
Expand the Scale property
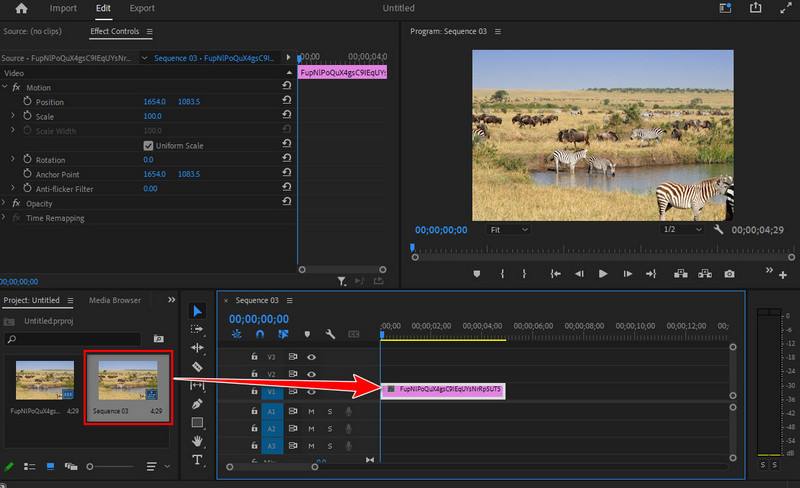(13, 116)
